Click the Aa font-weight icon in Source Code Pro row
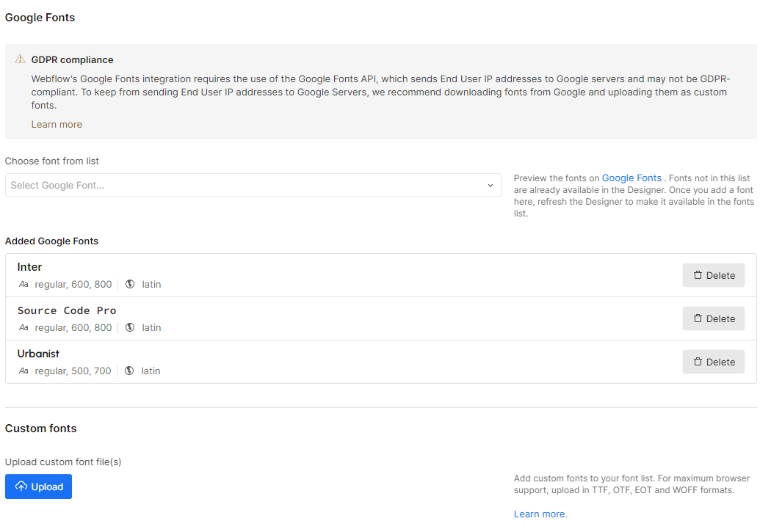The width and height of the screenshot is (771, 532). click(x=23, y=327)
